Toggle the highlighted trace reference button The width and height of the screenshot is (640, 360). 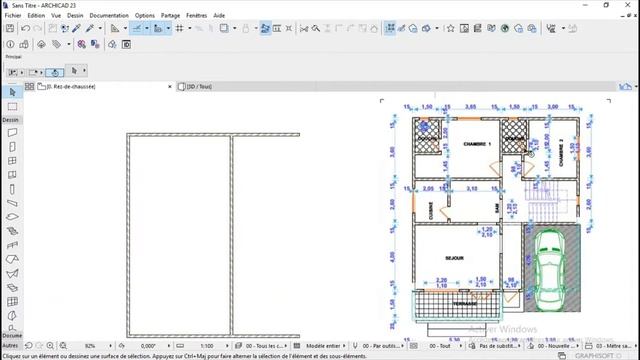pos(265,28)
